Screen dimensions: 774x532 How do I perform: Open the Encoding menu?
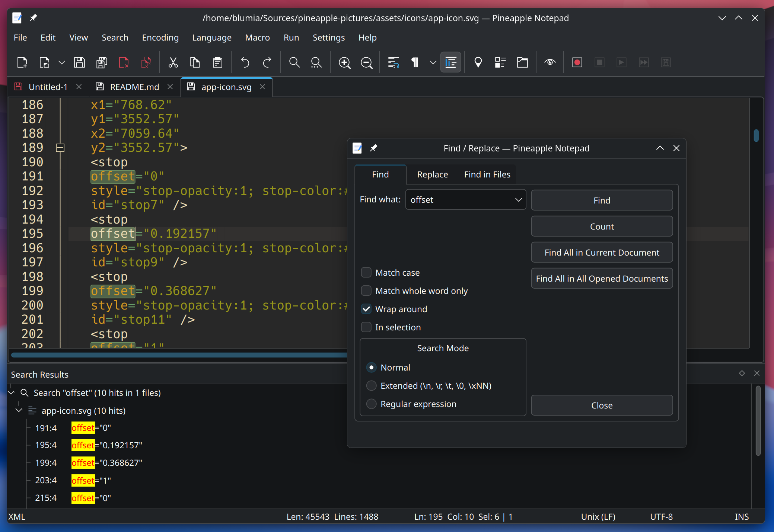point(160,38)
